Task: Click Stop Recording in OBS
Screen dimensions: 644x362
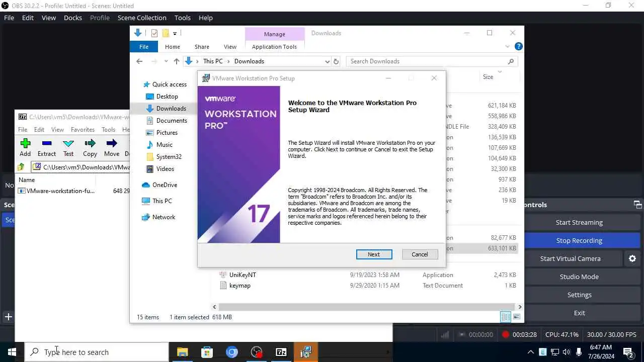Action: 579,240
